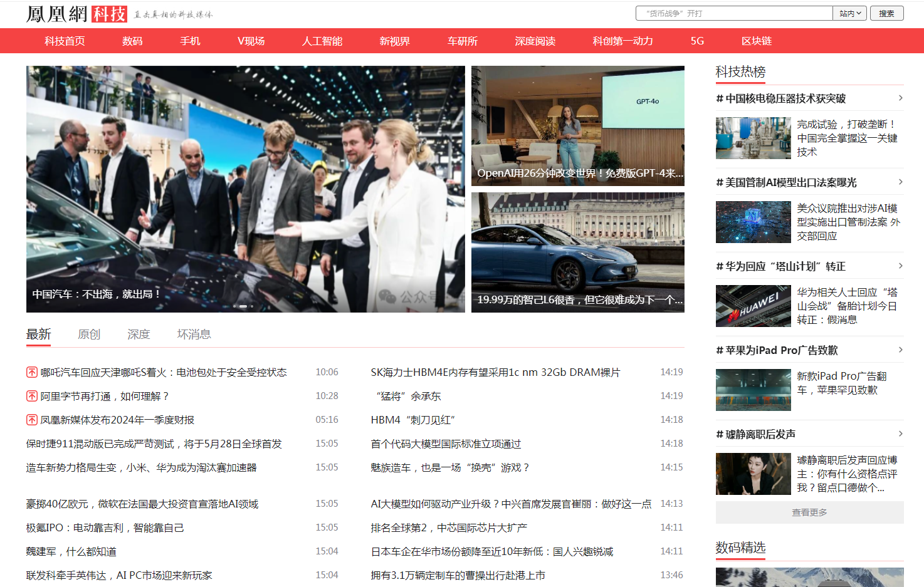924x587 pixels.
Task: Click the 搜索 search button
Action: (886, 13)
